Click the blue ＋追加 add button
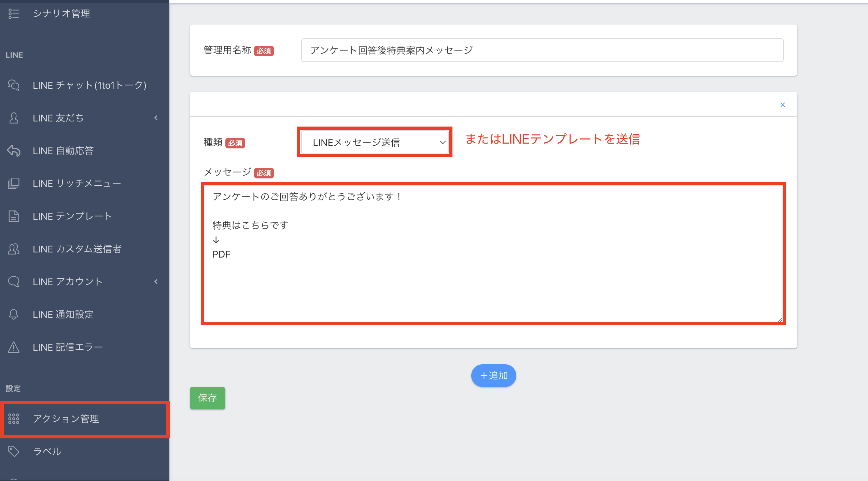 [493, 376]
